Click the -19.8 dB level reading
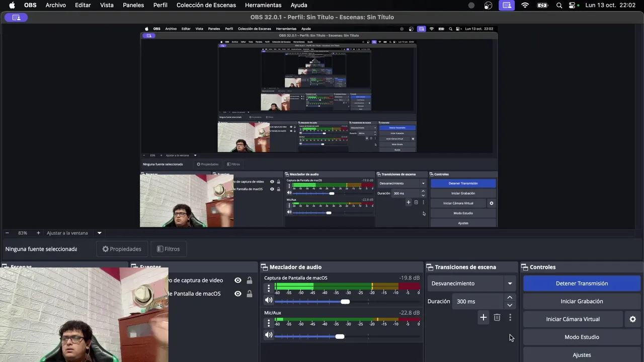 [410, 278]
